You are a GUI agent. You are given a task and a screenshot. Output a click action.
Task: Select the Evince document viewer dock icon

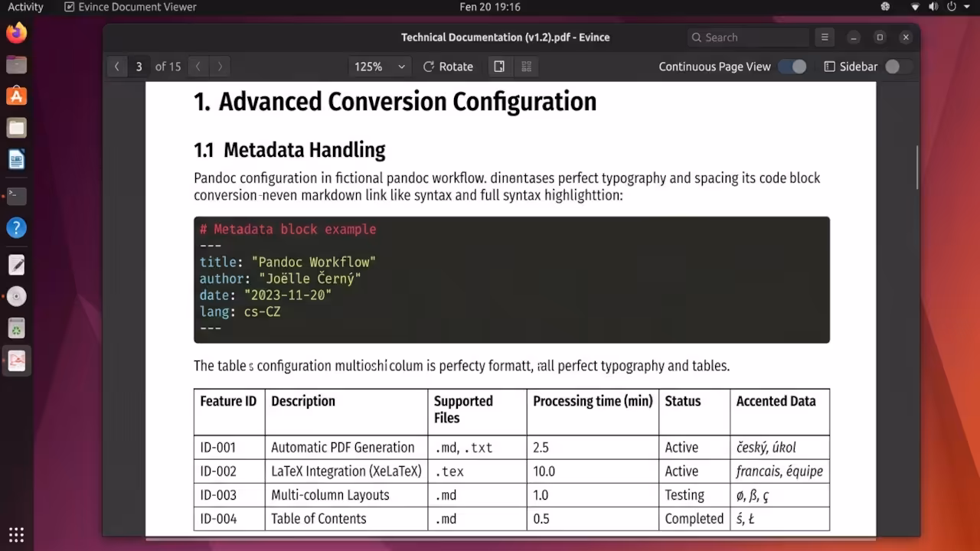click(x=16, y=360)
